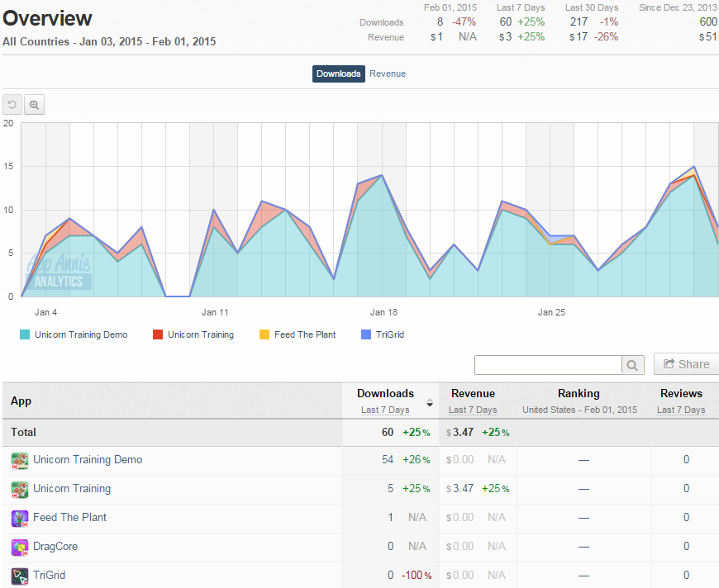This screenshot has width=719, height=588.
Task: Click the 217 downloads summary value
Action: [x=579, y=22]
